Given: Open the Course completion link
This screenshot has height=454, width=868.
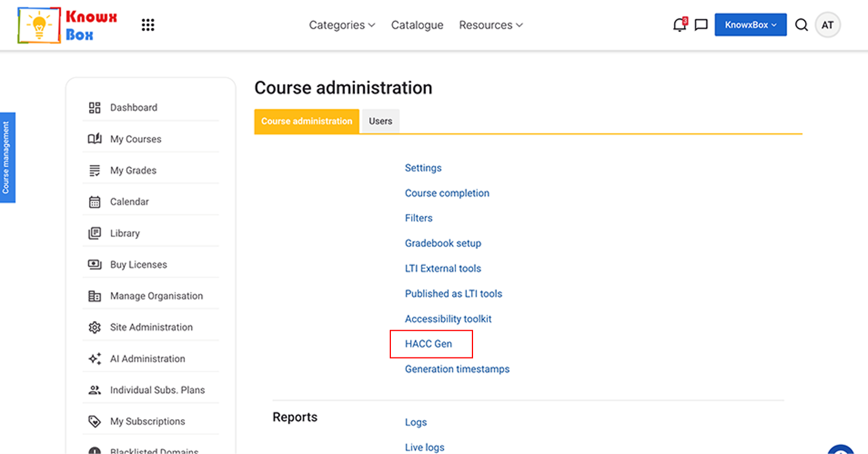Looking at the screenshot, I should coord(447,193).
